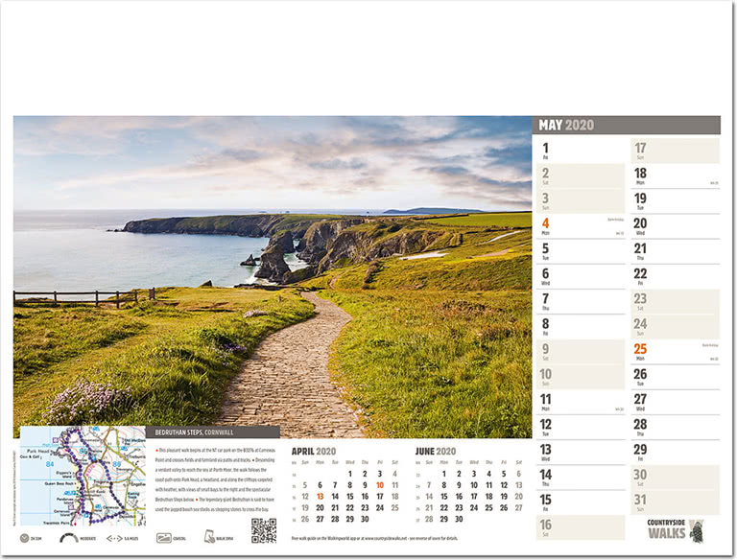The image size is (737, 560).
Task: Click the Bedruthan Steps coastal photograph
Action: pyautogui.click(x=273, y=277)
